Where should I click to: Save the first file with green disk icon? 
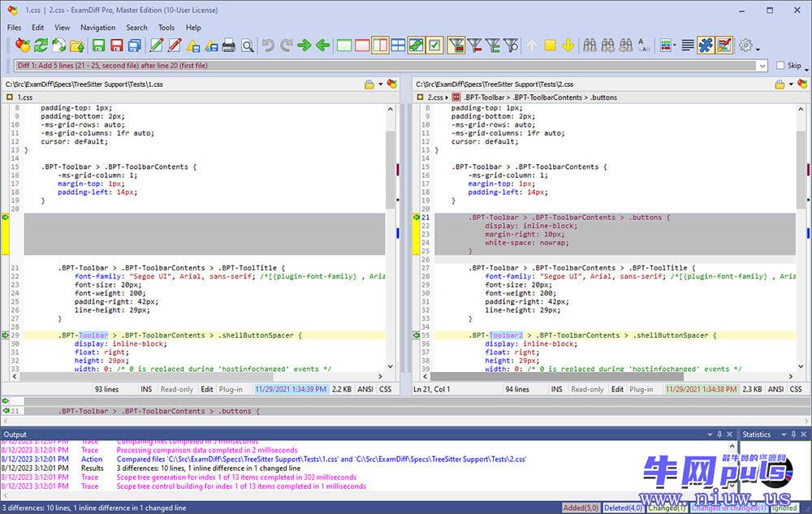(x=98, y=45)
